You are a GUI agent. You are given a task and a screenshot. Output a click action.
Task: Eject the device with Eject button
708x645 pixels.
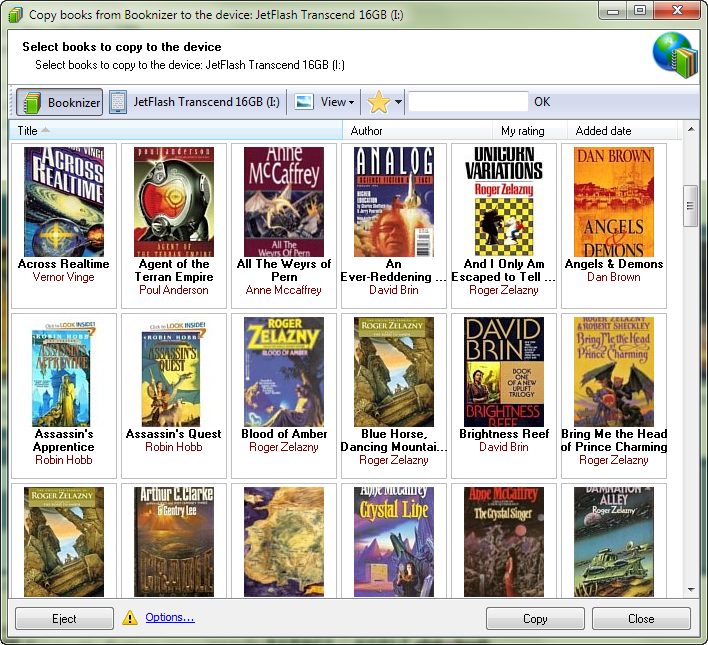coord(64,618)
